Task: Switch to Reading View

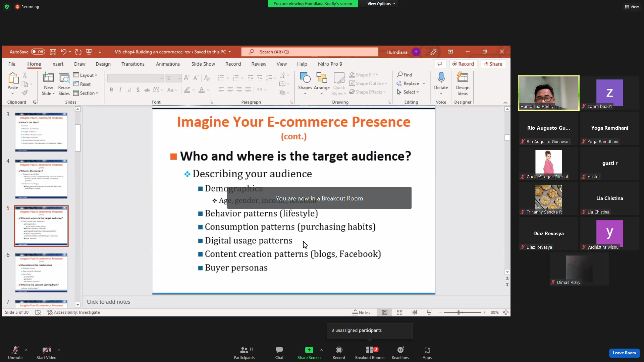Action: coord(414,312)
